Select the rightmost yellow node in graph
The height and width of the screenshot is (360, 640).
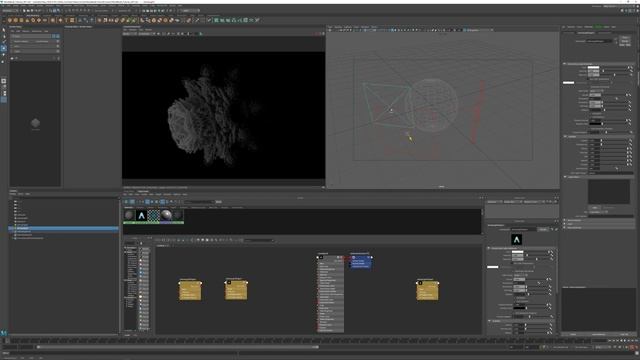pyautogui.click(x=427, y=291)
